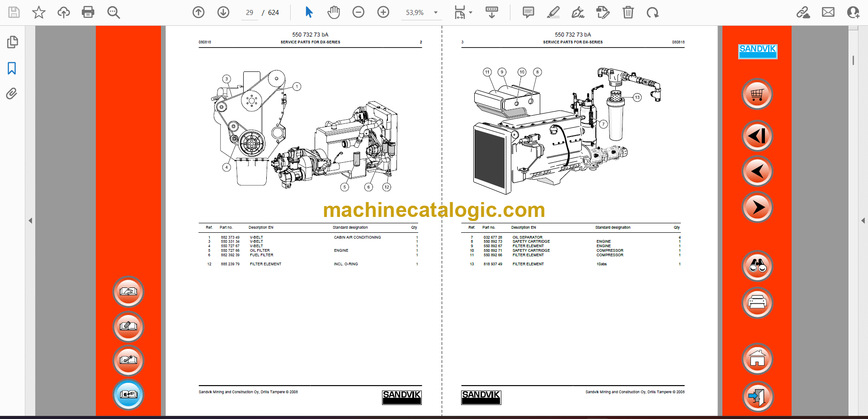The height and width of the screenshot is (419, 868).
Task: Add a sticky note comment
Action: [x=528, y=12]
